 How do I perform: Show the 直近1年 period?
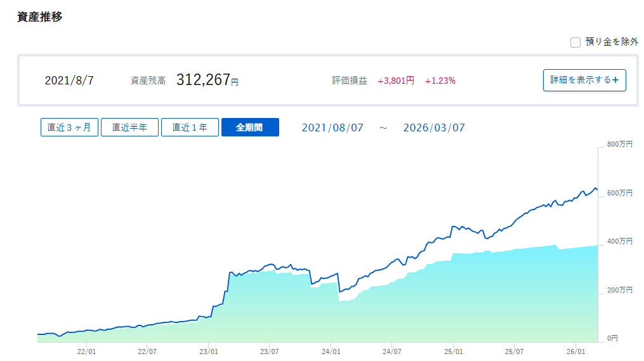(x=190, y=127)
